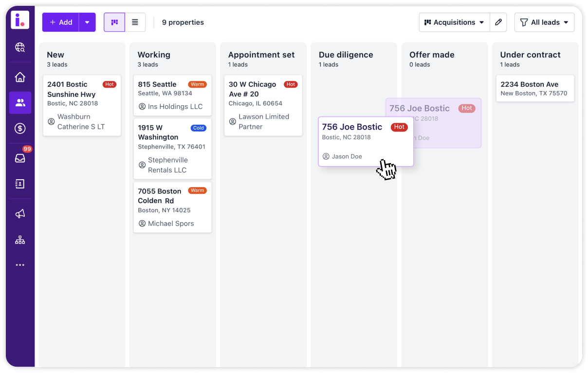588x373 pixels.
Task: Switch to list view
Action: pos(135,22)
